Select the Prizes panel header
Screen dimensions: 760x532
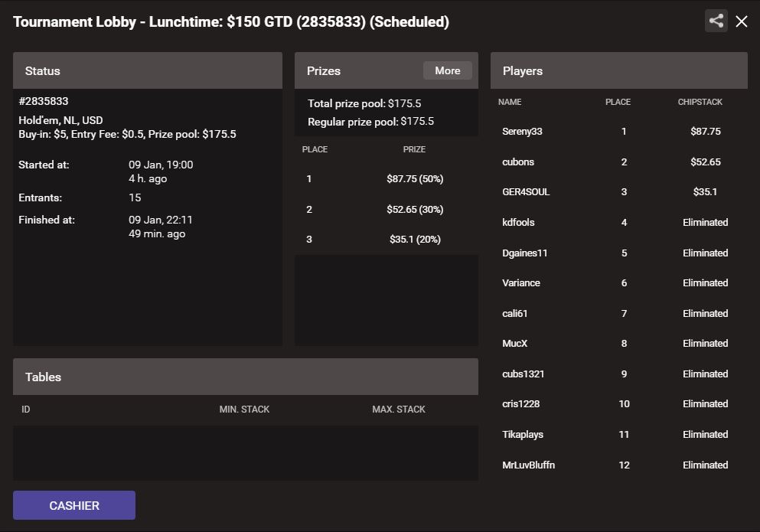pyautogui.click(x=387, y=70)
